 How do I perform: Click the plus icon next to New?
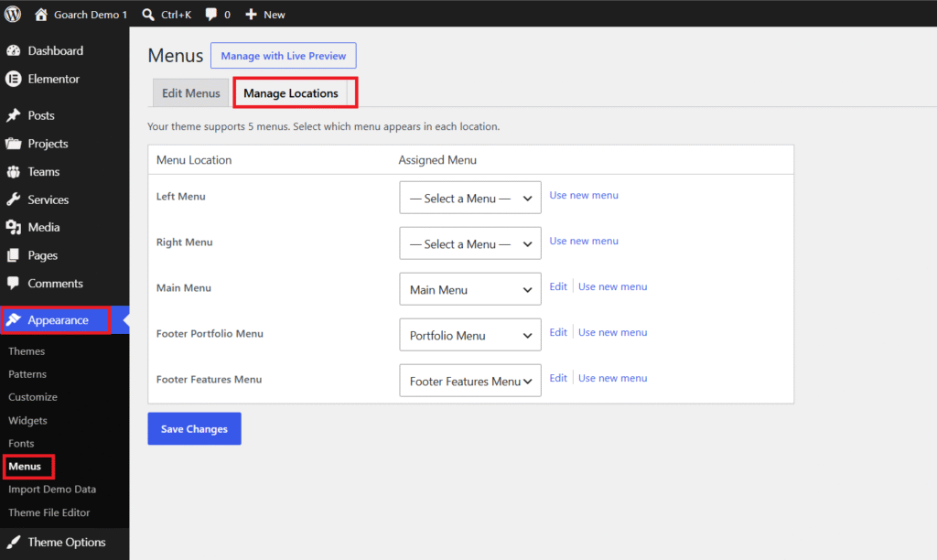point(251,15)
